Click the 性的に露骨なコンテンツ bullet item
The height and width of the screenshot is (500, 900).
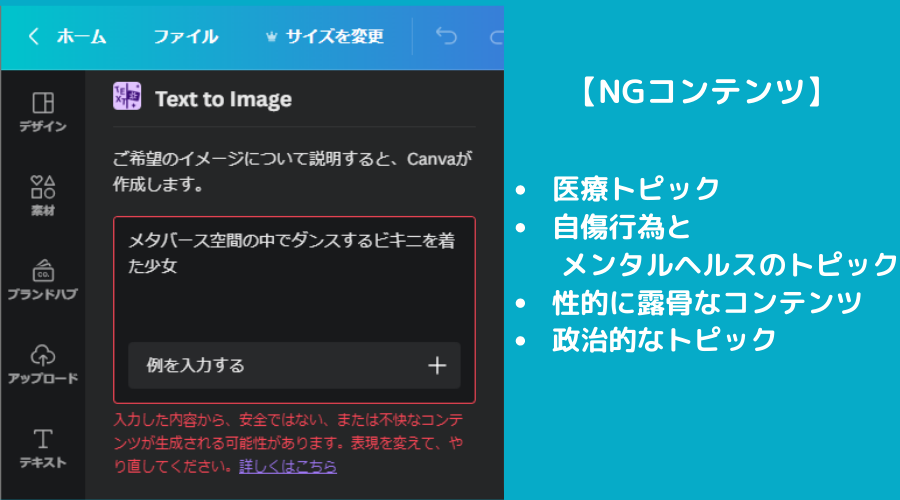coord(707,303)
